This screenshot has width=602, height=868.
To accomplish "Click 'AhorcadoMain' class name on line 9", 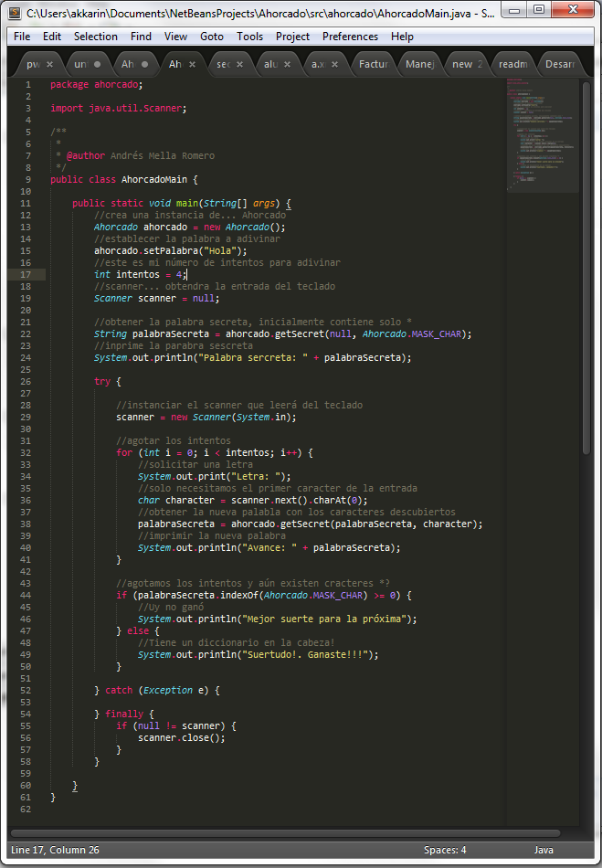I will 154,179.
